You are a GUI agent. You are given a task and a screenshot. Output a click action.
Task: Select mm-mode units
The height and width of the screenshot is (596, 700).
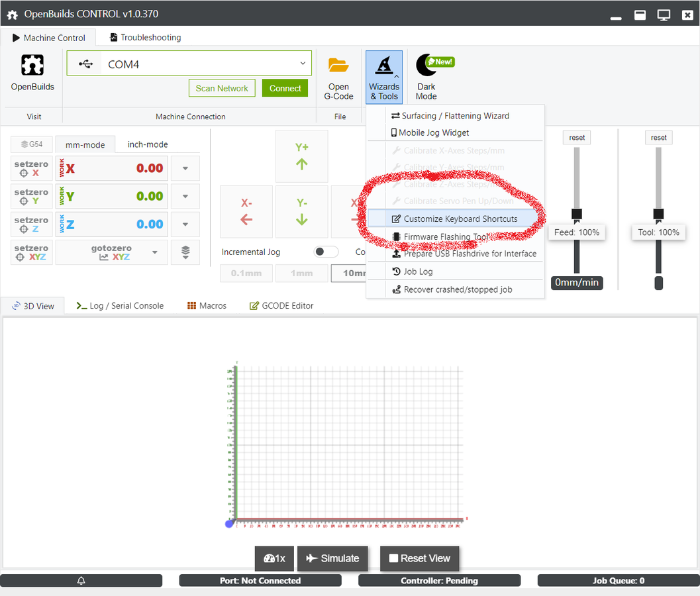tap(85, 144)
